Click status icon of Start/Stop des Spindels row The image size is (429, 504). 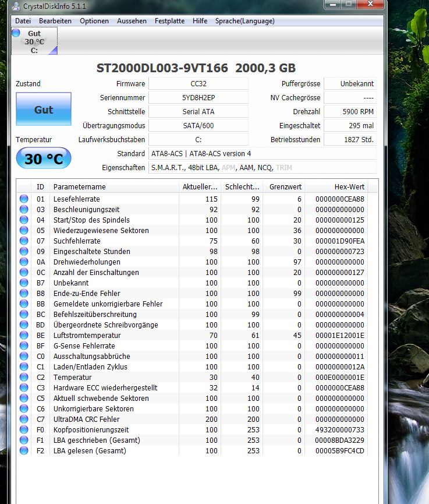(24, 220)
